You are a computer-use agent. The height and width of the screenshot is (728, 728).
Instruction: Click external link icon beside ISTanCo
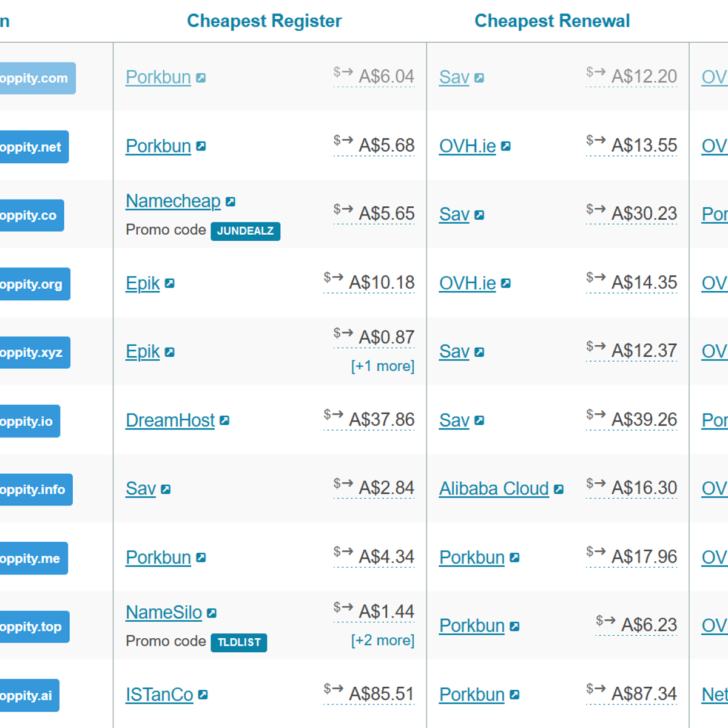(x=203, y=695)
